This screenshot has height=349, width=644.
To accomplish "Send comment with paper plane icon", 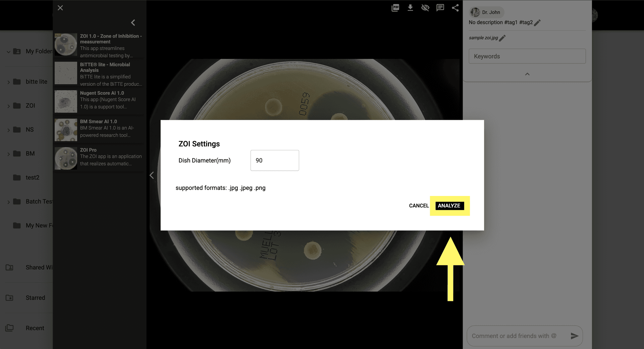I will click(574, 336).
